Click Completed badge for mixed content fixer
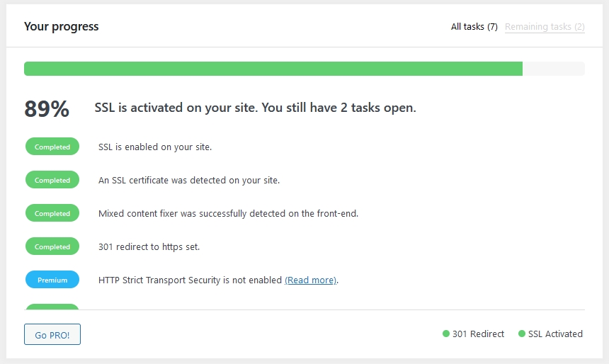 (x=52, y=214)
